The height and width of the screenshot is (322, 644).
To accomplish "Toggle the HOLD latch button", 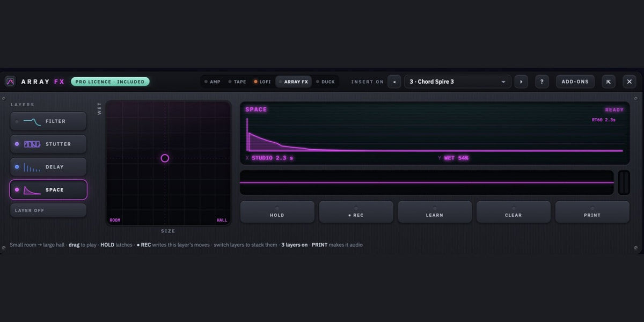I will coord(277,212).
